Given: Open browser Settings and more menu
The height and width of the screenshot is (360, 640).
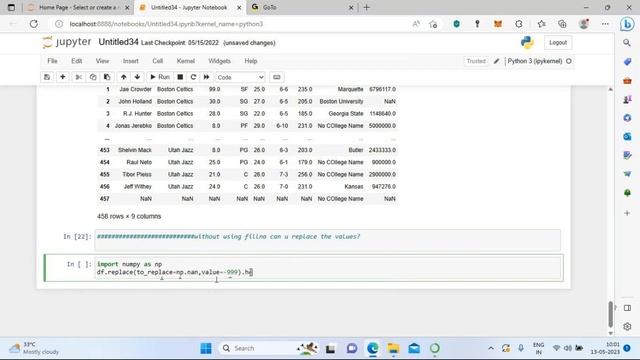Looking at the screenshot, I should point(605,24).
